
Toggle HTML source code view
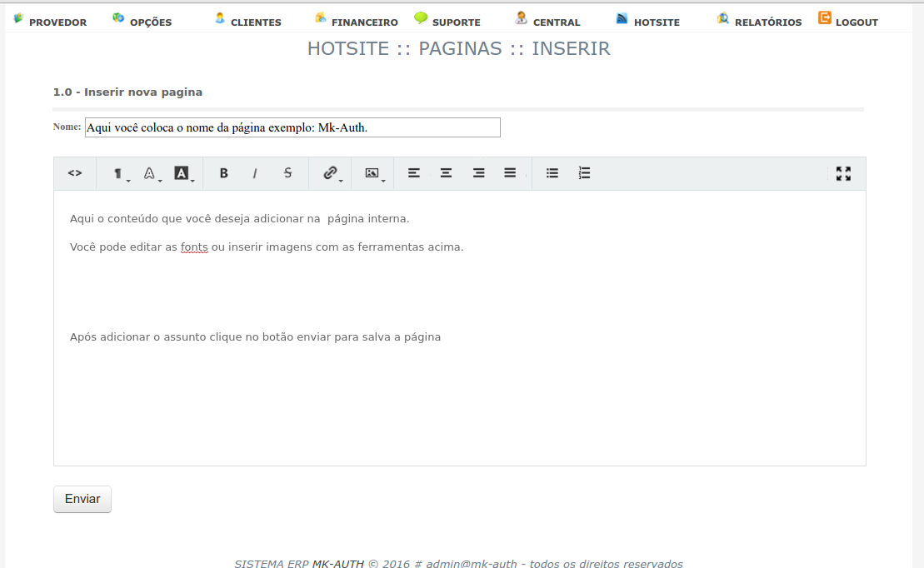(x=75, y=173)
